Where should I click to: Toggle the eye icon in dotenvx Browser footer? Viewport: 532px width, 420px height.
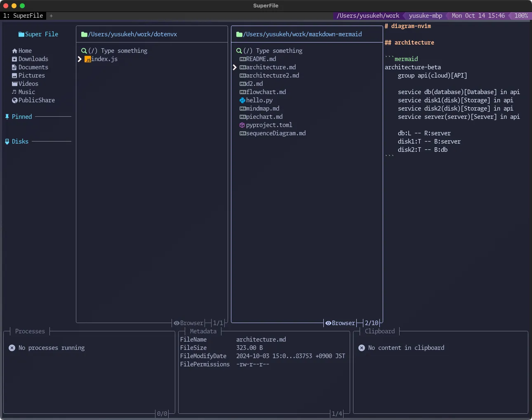point(177,323)
